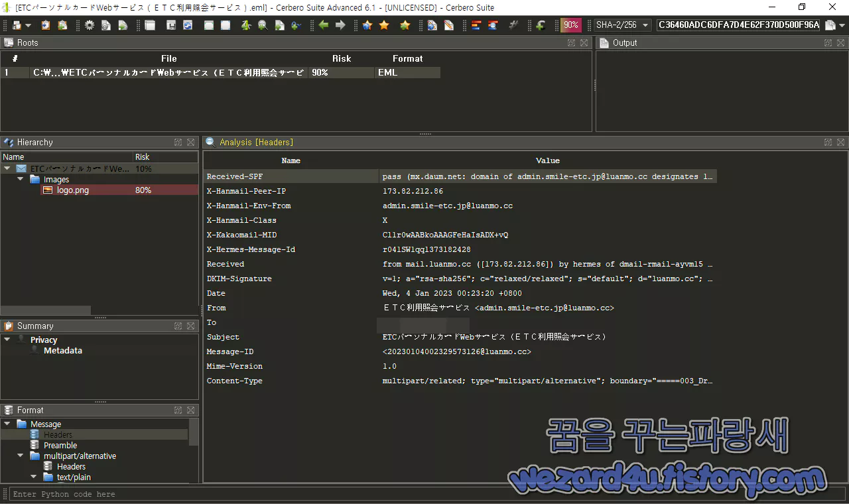
Task: Click the green rescan arrow icon
Action: [x=541, y=25]
